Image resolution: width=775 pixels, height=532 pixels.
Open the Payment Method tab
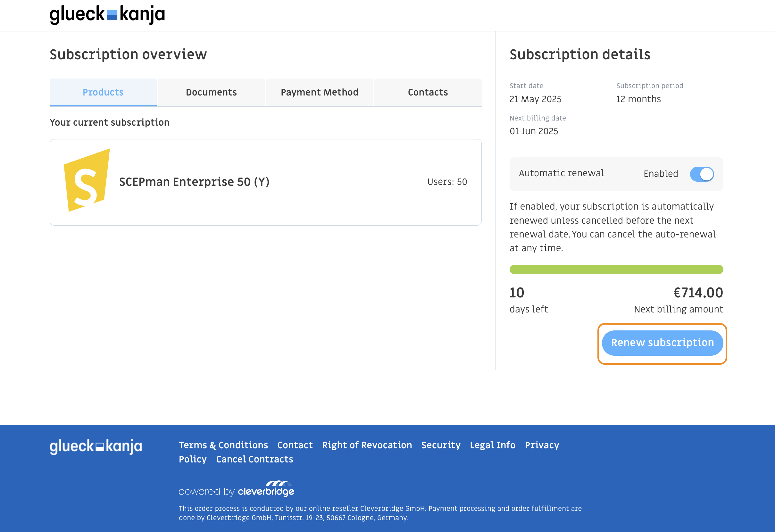coord(320,92)
